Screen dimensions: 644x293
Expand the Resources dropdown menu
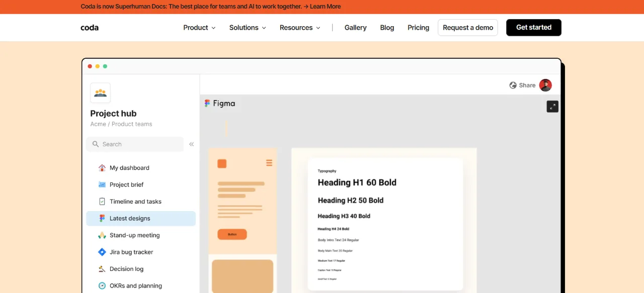click(300, 28)
